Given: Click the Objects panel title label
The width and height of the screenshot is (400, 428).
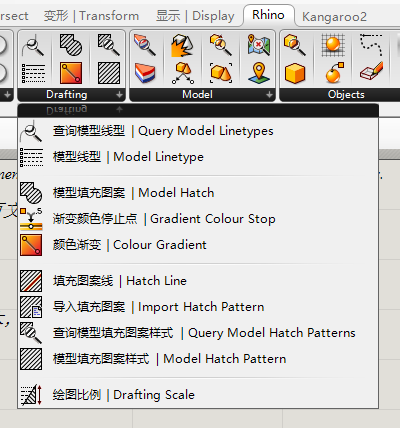Looking at the screenshot, I should tap(346, 95).
